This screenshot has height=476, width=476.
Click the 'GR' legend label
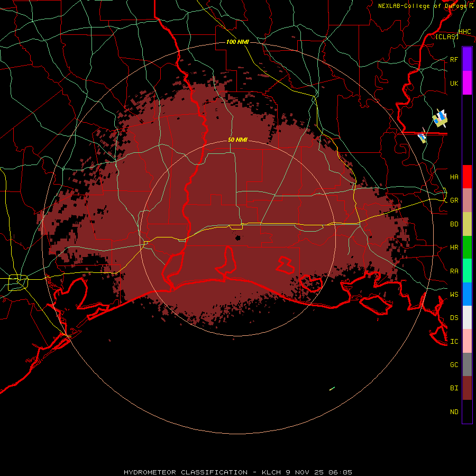454,200
